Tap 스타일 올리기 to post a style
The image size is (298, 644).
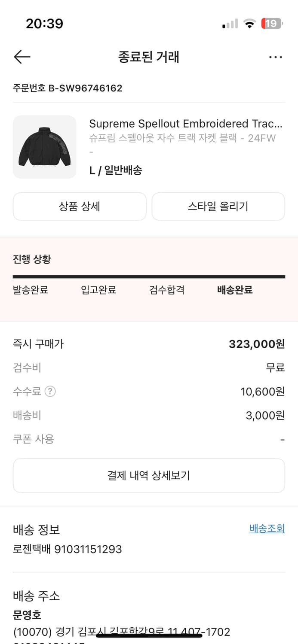pyautogui.click(x=218, y=207)
